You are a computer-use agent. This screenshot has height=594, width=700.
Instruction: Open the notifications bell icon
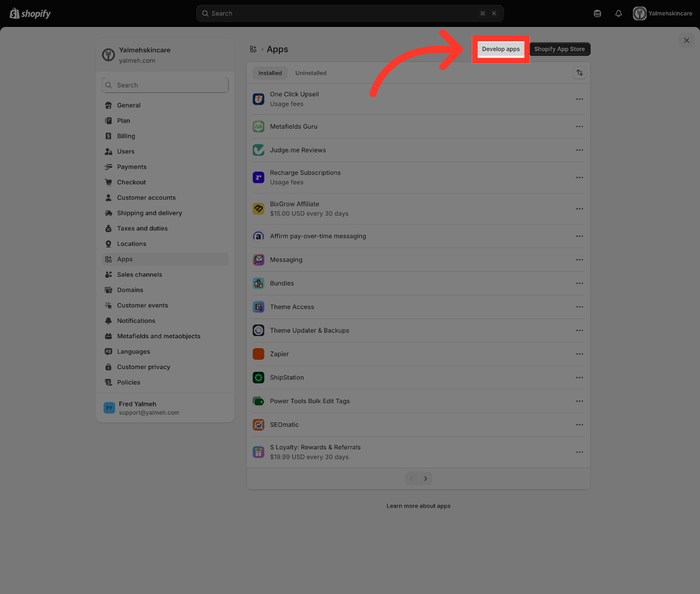pos(619,14)
